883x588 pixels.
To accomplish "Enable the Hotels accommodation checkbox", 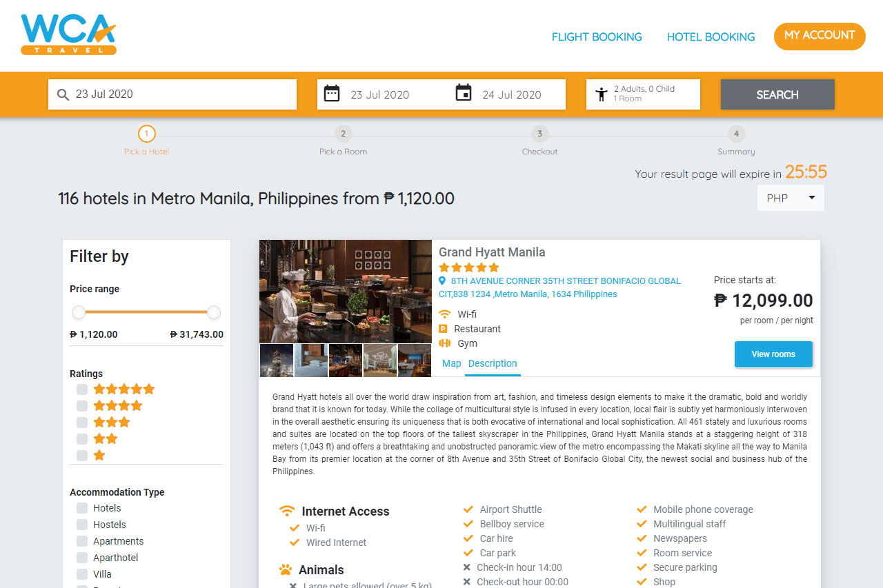I will [82, 508].
